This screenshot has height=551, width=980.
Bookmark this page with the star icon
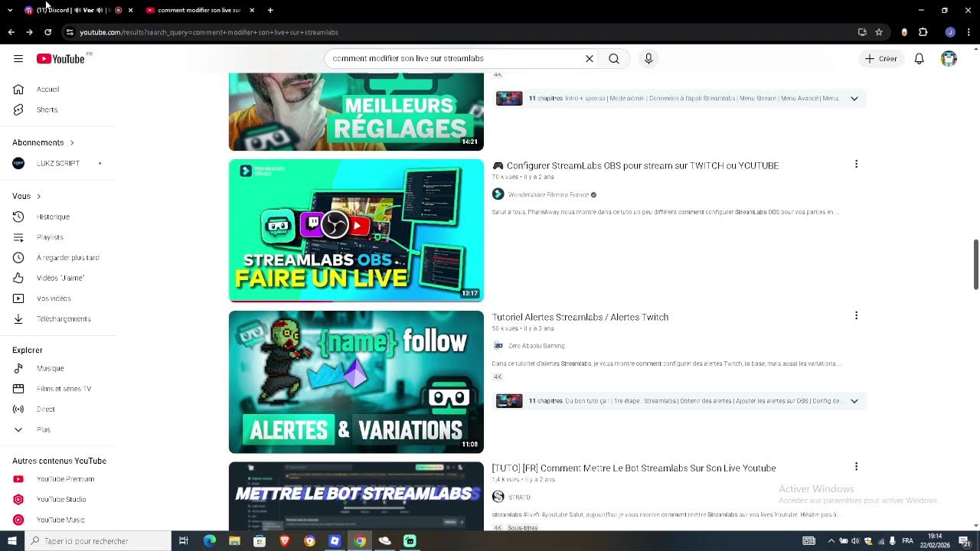point(879,32)
